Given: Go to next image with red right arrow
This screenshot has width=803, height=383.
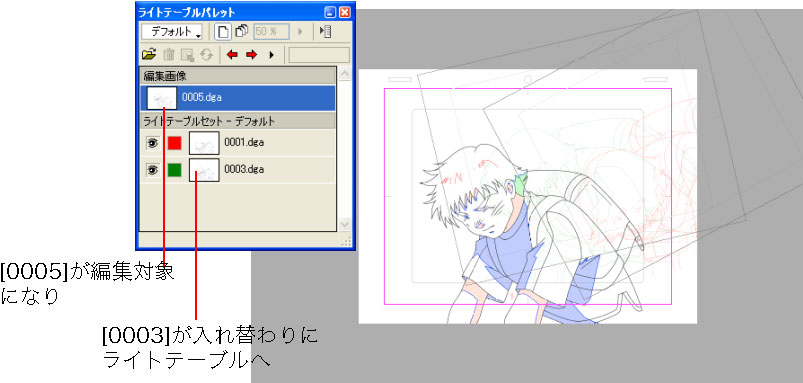Looking at the screenshot, I should click(251, 55).
